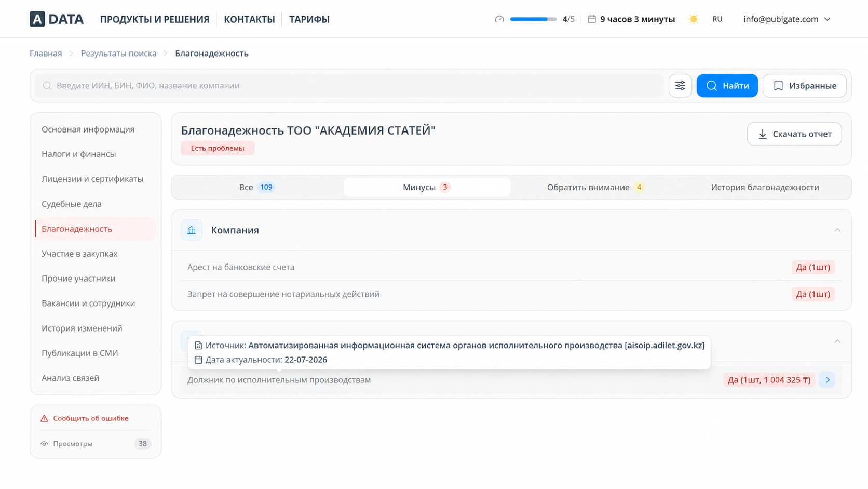Viewport: 868px width, 489px height.
Task: Click the 9 часов 3 минуты text
Action: (x=638, y=19)
